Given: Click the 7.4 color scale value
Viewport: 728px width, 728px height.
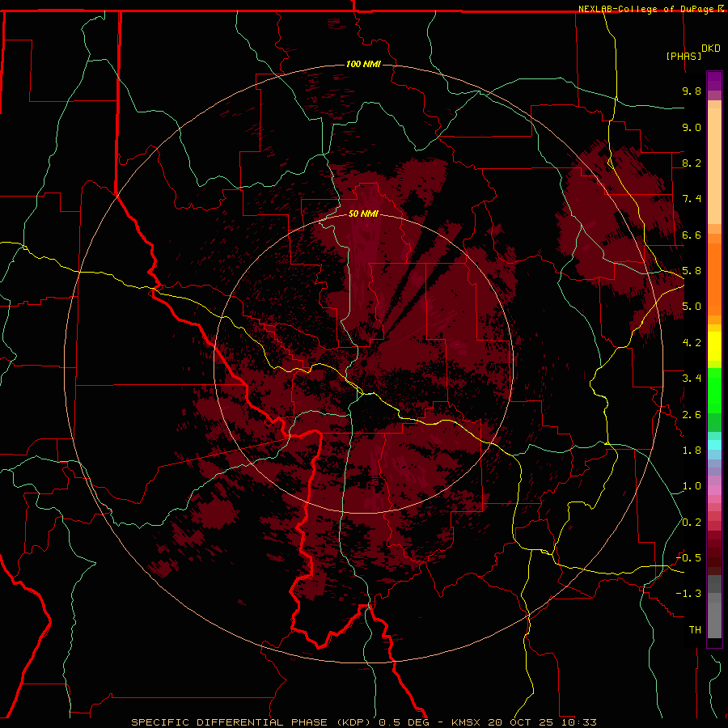Looking at the screenshot, I should [x=692, y=199].
